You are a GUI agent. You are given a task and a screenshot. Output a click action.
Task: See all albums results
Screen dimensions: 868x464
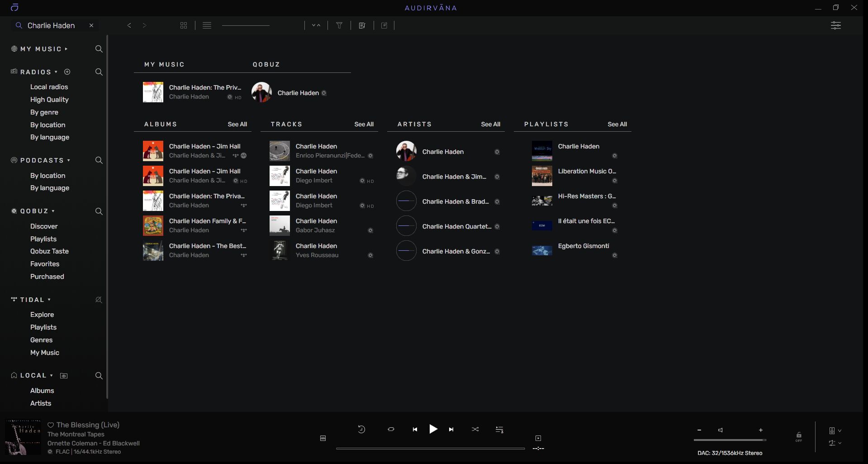click(237, 124)
